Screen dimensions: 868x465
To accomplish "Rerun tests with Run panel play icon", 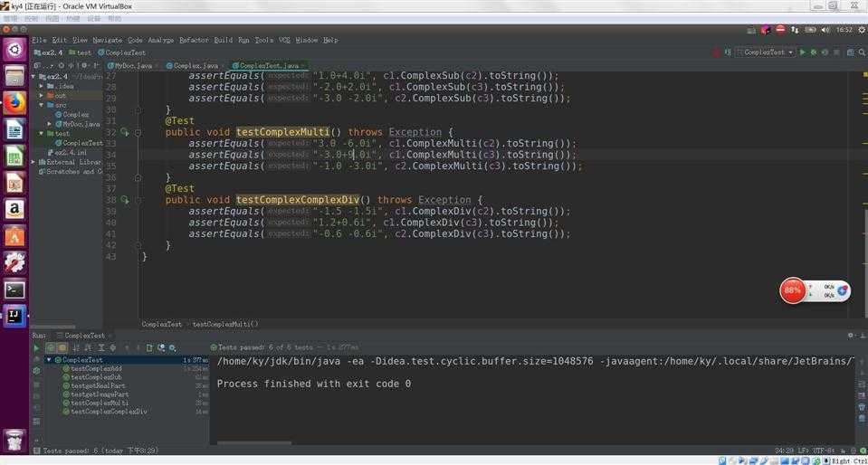I will (36, 348).
